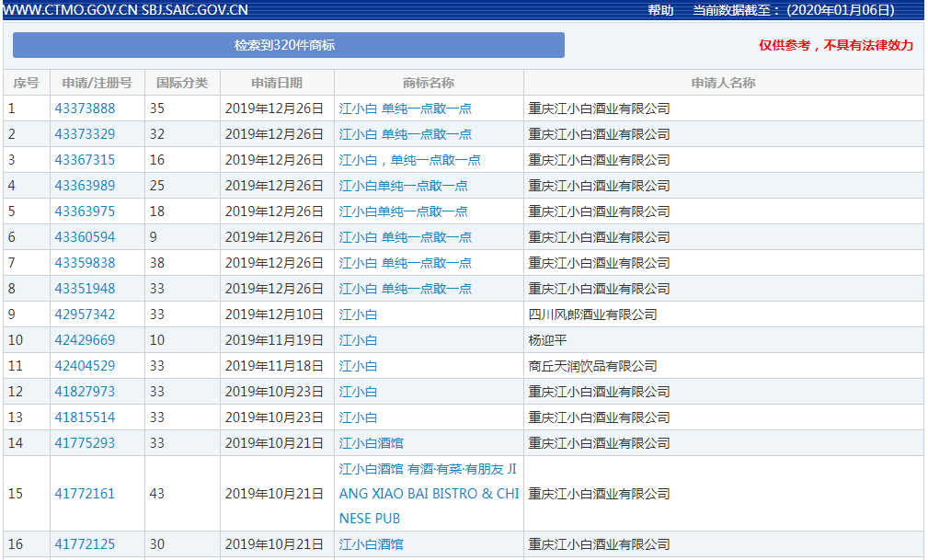928x560 pixels.
Task: Open trademark 江小白，单纯一点敢一点 in row 3
Action: tap(409, 160)
